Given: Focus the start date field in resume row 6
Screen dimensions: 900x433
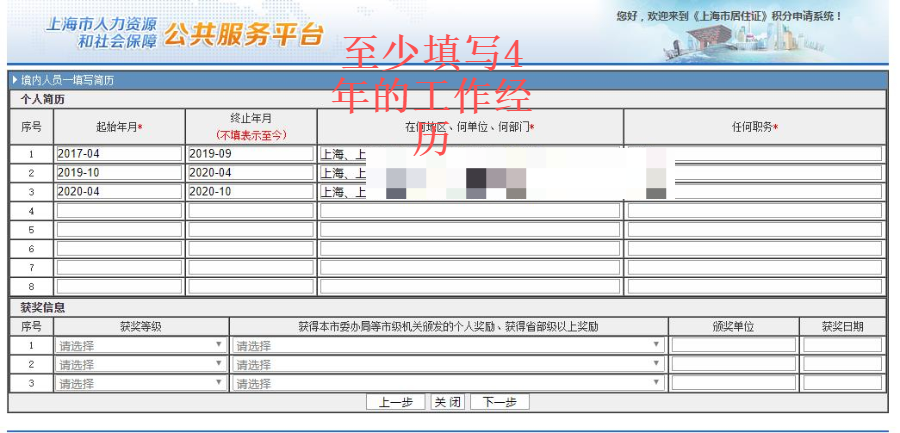Looking at the screenshot, I should pyautogui.click(x=119, y=249).
